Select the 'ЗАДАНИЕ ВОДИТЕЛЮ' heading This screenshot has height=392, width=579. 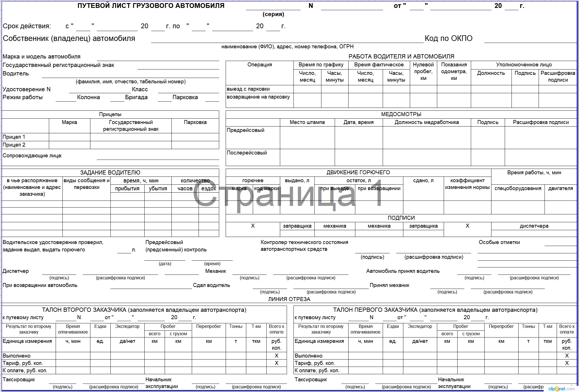tap(110, 173)
